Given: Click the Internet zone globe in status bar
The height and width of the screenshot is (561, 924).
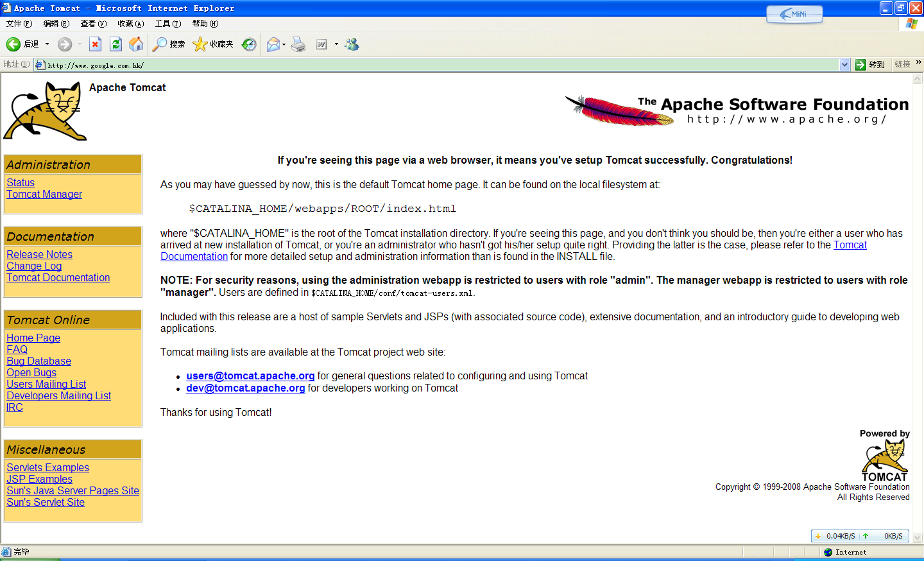Looking at the screenshot, I should point(828,552).
